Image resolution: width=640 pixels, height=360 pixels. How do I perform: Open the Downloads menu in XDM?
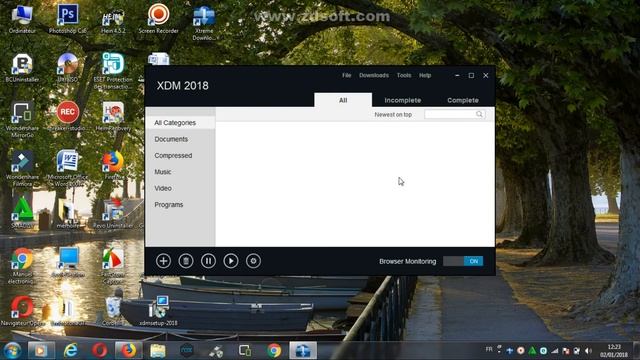[x=374, y=75]
